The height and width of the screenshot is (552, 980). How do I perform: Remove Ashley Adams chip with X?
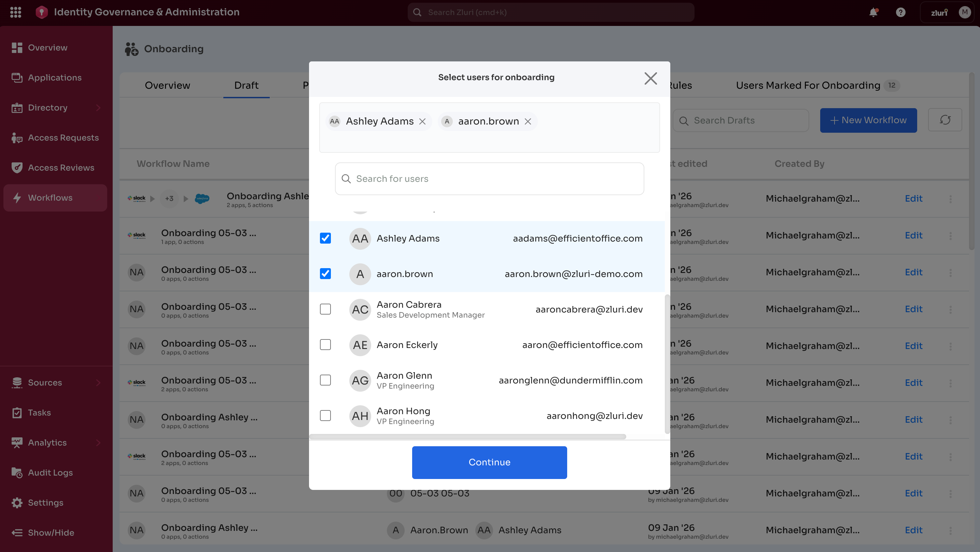tap(422, 122)
